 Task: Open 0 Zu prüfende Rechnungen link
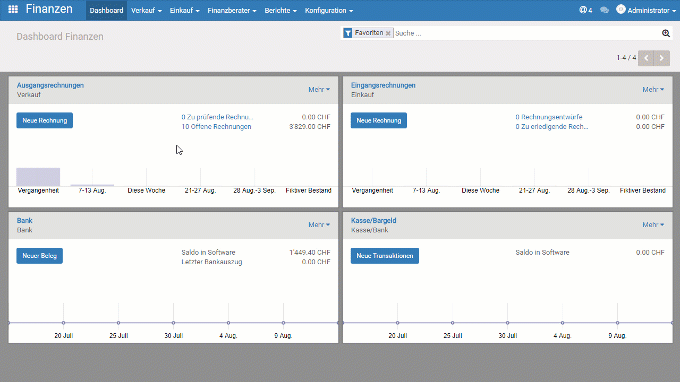point(217,117)
